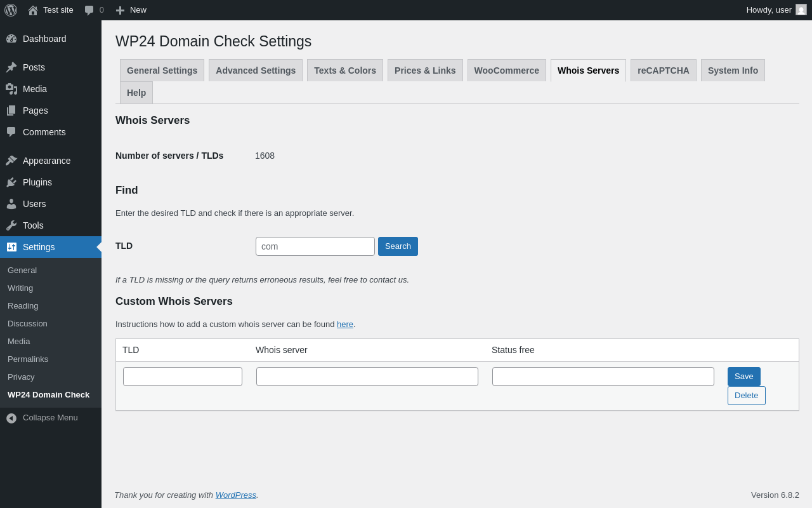Click the 'Whois server' column header
The height and width of the screenshot is (508, 812).
point(282,350)
